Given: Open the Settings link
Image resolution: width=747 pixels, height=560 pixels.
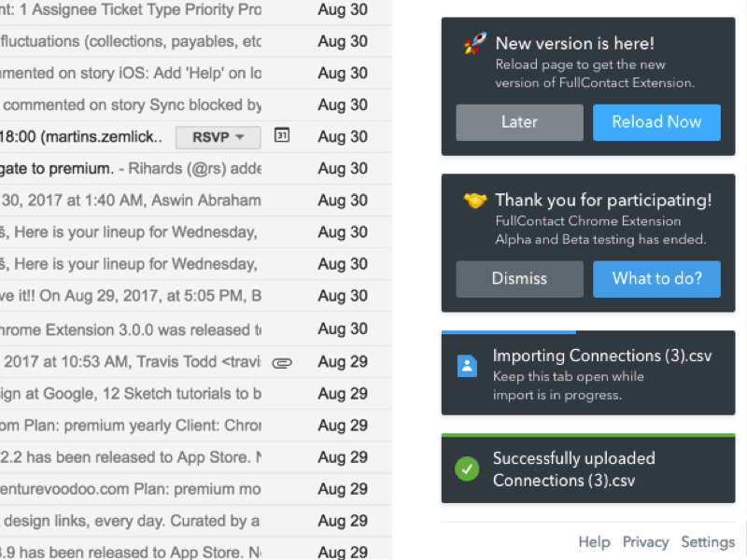Looking at the screenshot, I should (707, 541).
